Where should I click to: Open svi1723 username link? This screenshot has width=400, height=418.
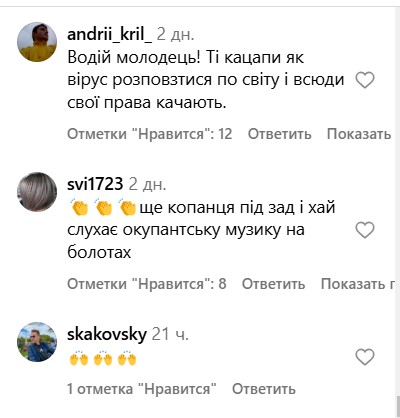(x=95, y=184)
